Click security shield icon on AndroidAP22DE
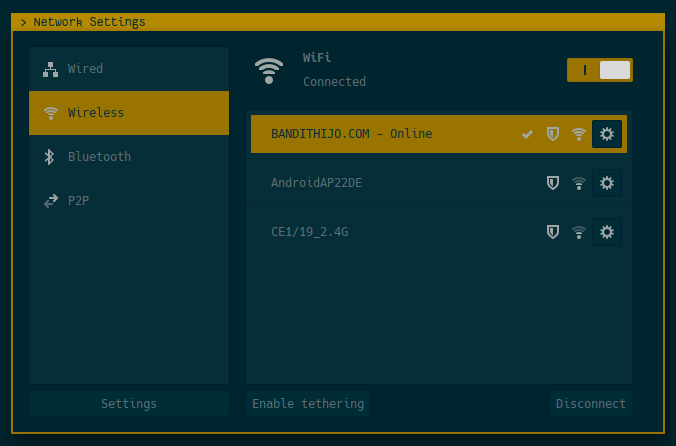 click(552, 183)
